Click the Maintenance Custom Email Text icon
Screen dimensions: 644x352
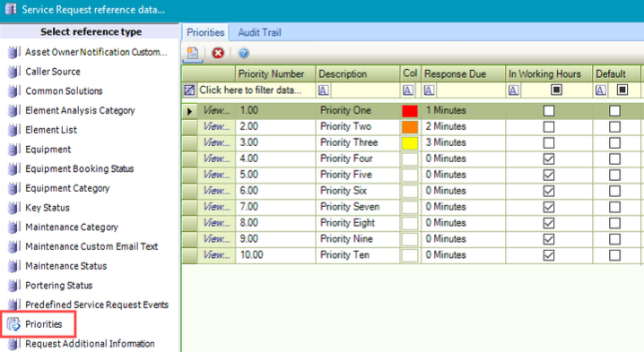click(x=13, y=246)
